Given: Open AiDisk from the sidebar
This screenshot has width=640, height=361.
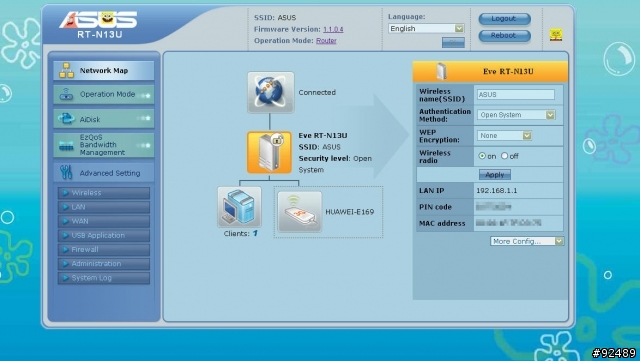Looking at the screenshot, I should (x=104, y=119).
